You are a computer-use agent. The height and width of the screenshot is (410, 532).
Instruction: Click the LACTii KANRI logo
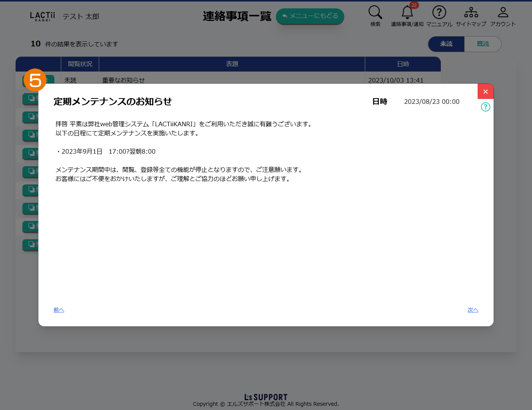click(43, 16)
